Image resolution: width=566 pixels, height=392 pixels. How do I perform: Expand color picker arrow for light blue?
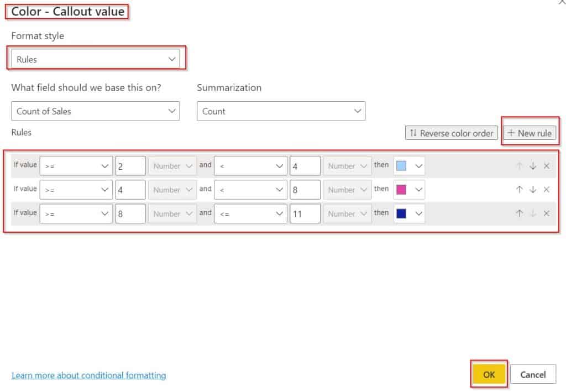point(419,166)
